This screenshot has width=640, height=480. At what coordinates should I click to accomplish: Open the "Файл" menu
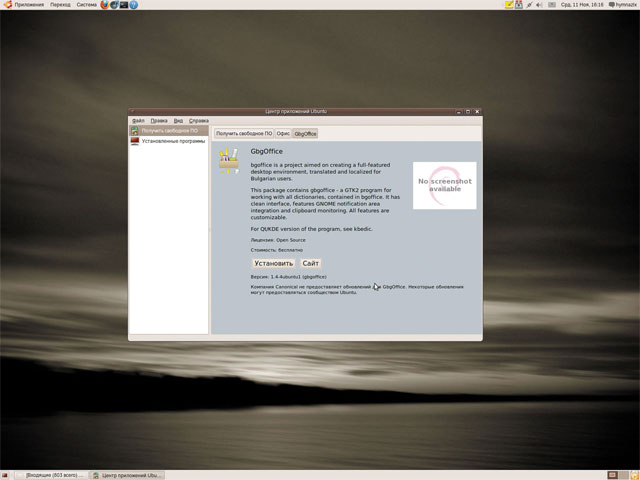[138, 121]
